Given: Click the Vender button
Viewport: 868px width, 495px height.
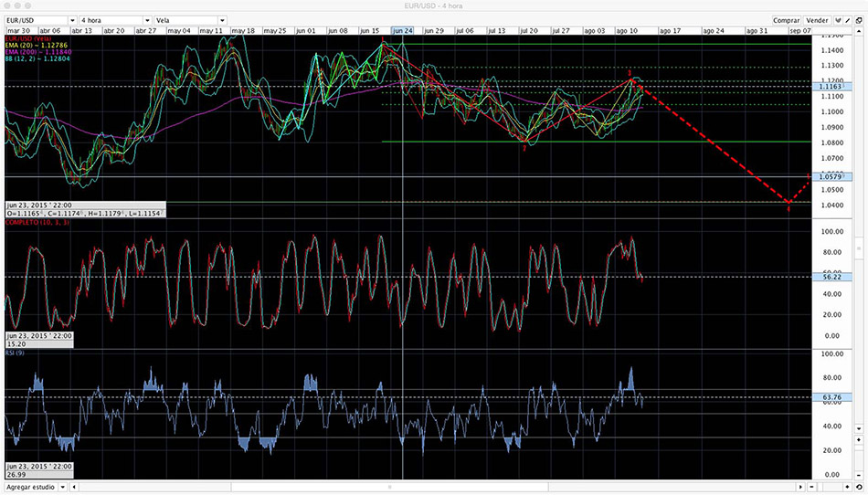Looking at the screenshot, I should click(x=819, y=19).
